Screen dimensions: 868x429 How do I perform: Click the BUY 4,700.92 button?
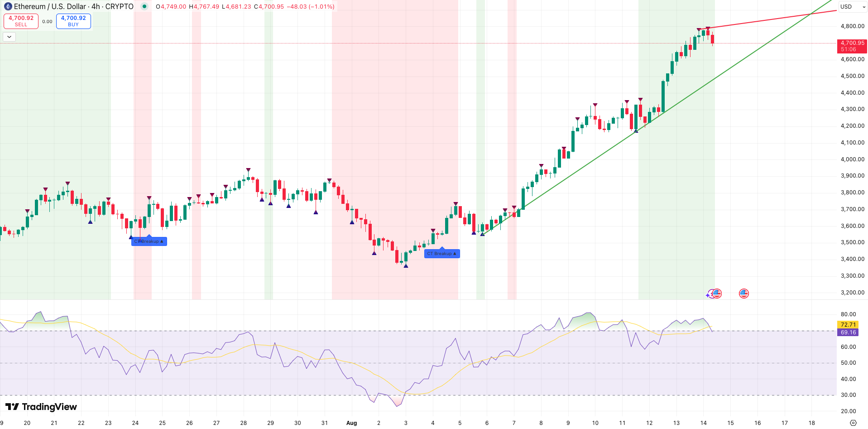73,21
